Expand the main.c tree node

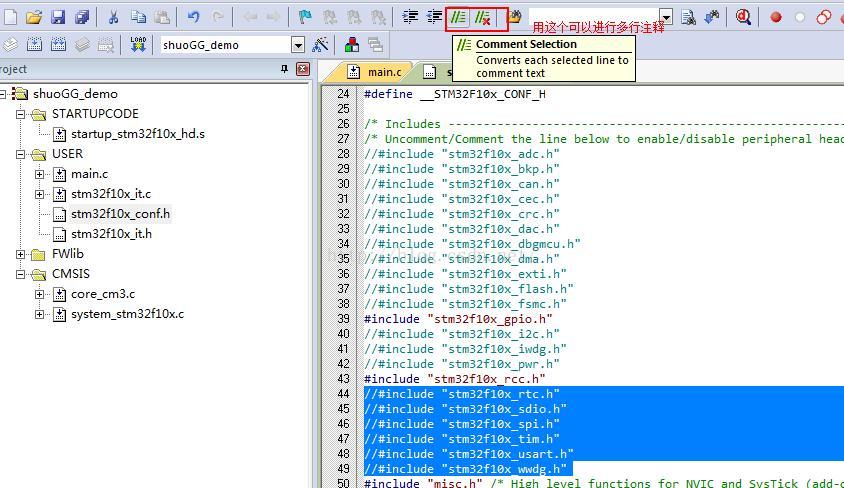click(x=40, y=174)
